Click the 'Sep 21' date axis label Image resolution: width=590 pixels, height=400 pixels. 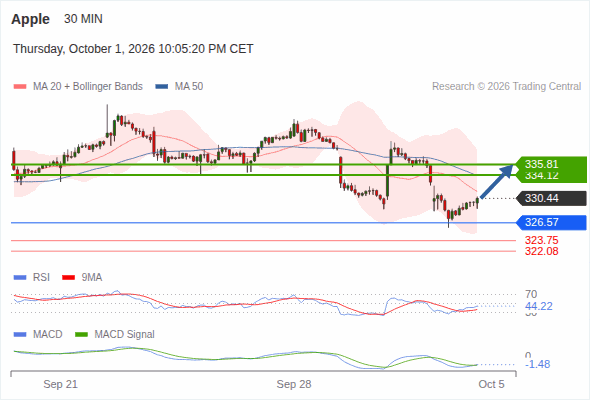click(60, 384)
